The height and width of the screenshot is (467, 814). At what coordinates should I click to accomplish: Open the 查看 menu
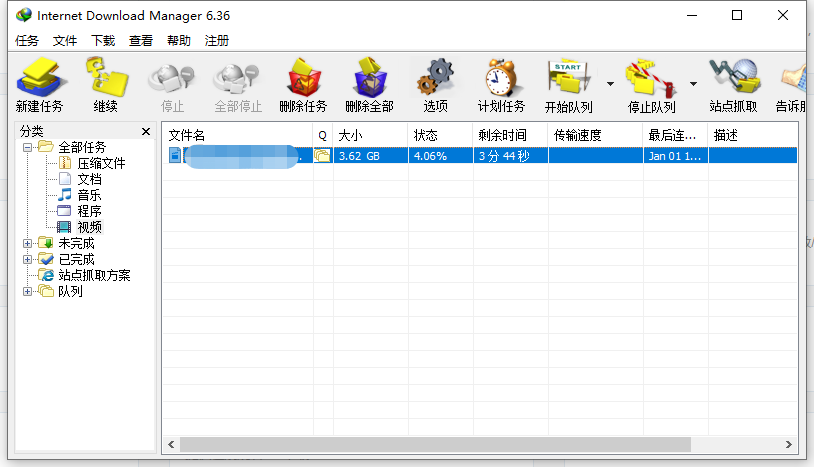141,40
